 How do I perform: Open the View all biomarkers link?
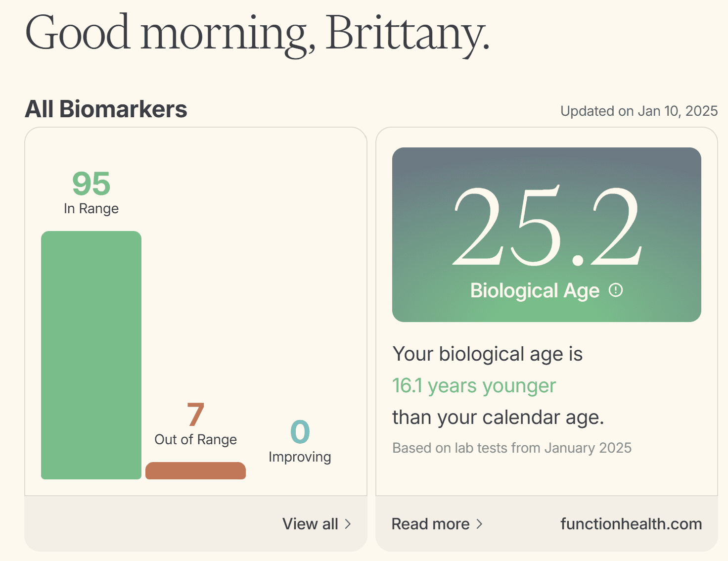(x=311, y=524)
